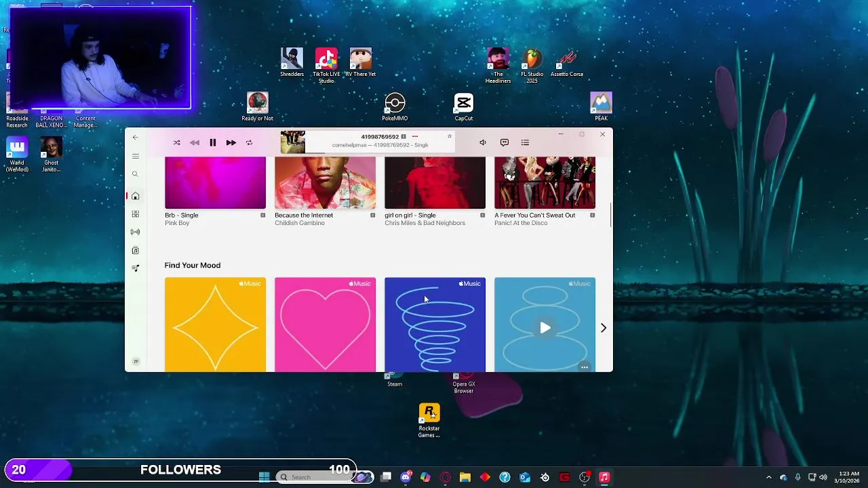Open the Steam desktop shortcut

[395, 380]
